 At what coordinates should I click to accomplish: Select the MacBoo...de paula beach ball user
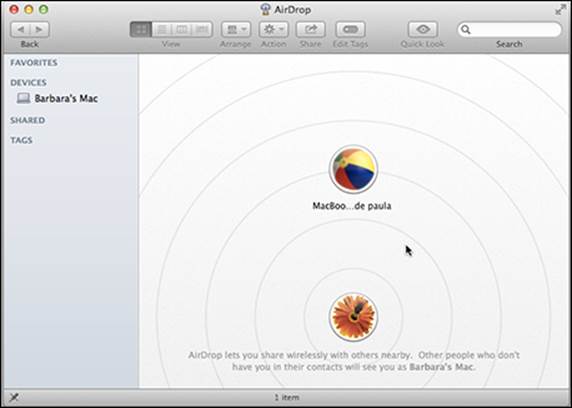pyautogui.click(x=353, y=169)
